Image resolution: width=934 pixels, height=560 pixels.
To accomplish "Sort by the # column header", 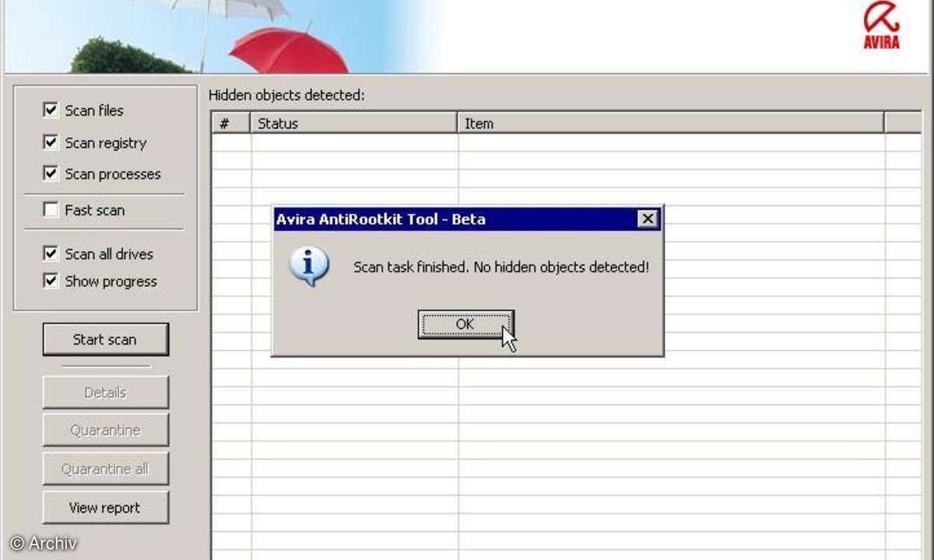I will click(230, 123).
